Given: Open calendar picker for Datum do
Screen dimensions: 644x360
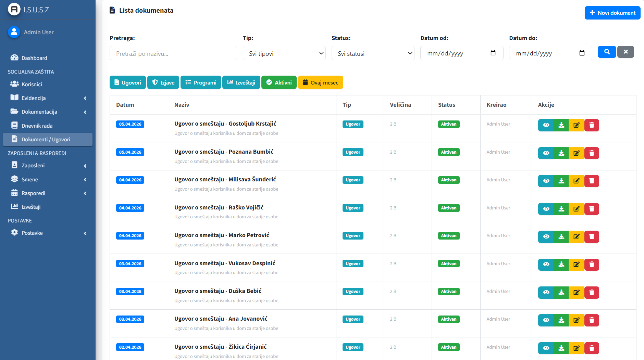Looking at the screenshot, I should tap(582, 53).
